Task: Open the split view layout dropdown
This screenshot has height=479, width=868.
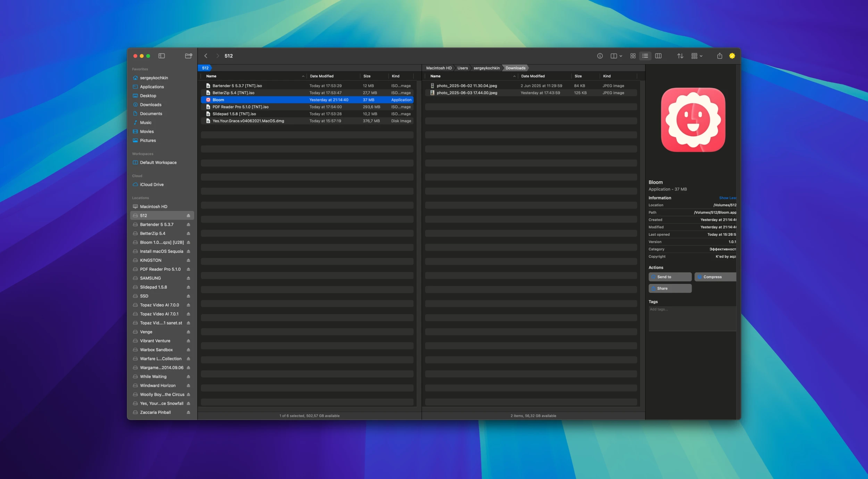Action: point(620,55)
